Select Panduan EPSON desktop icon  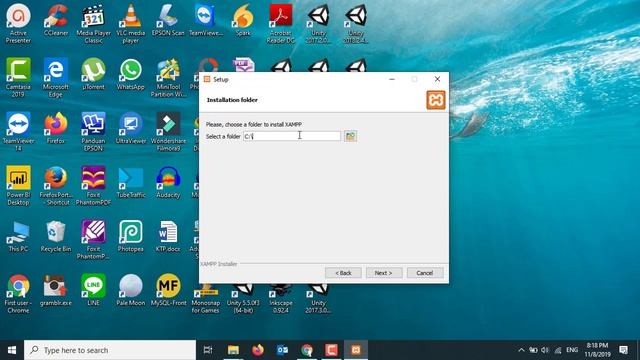click(93, 131)
